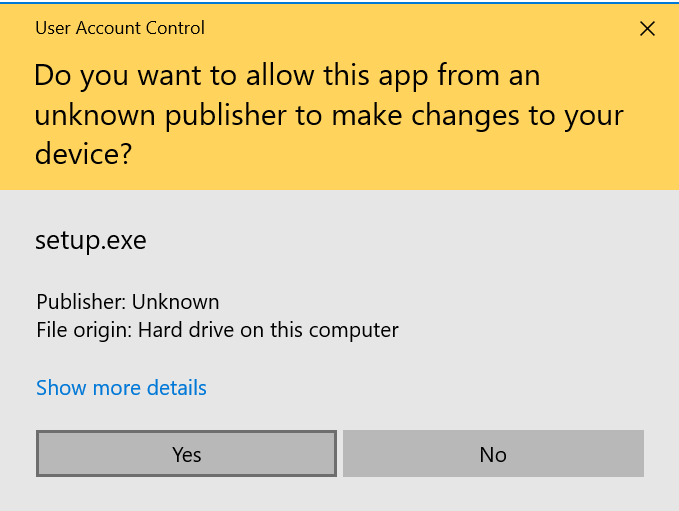Click the word "details" in the blue link
The width and height of the screenshot is (679, 511).
click(173, 388)
